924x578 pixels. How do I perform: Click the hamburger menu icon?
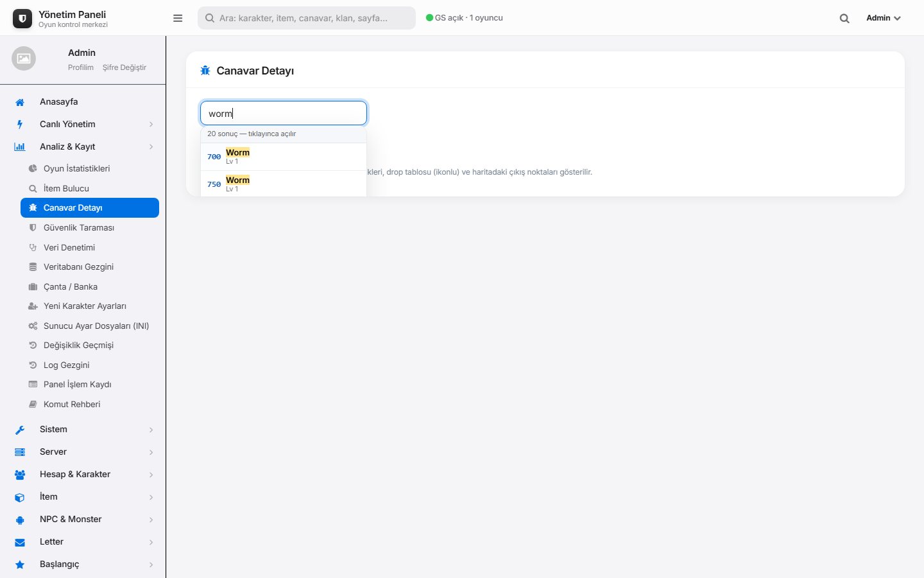click(x=178, y=18)
